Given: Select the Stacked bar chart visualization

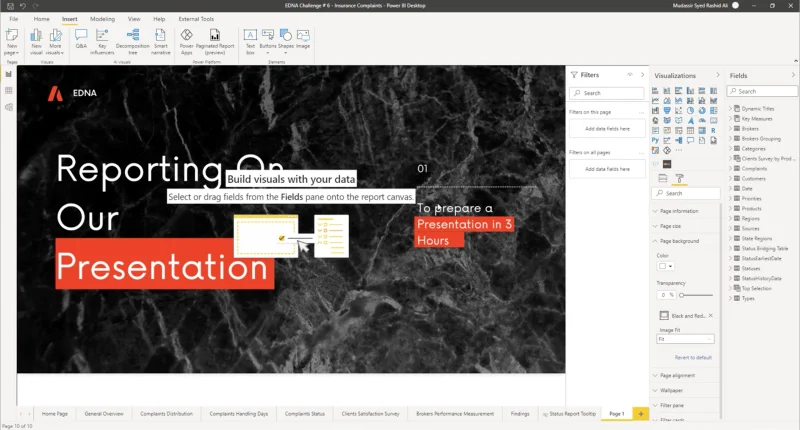Looking at the screenshot, I should pyautogui.click(x=655, y=91).
